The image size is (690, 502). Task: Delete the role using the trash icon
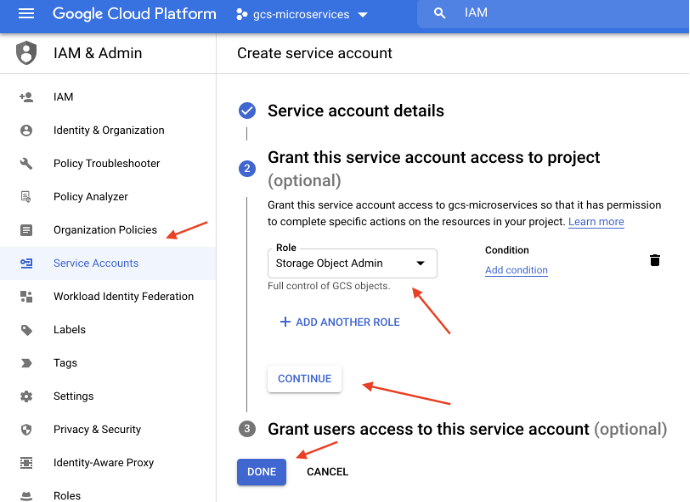tap(655, 260)
